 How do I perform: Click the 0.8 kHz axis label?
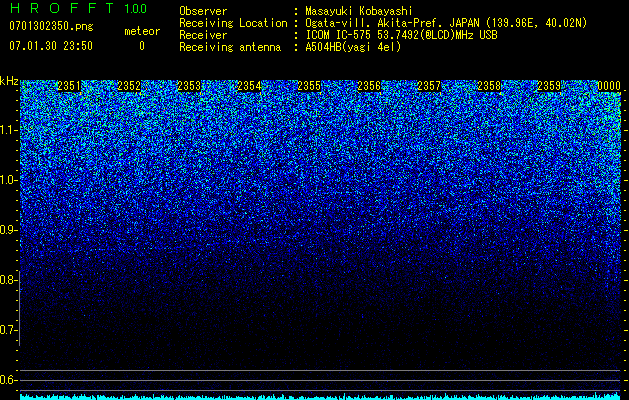pos(9,280)
